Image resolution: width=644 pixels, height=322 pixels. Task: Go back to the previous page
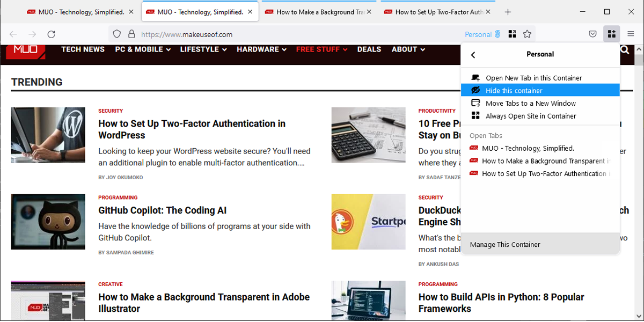tap(13, 34)
